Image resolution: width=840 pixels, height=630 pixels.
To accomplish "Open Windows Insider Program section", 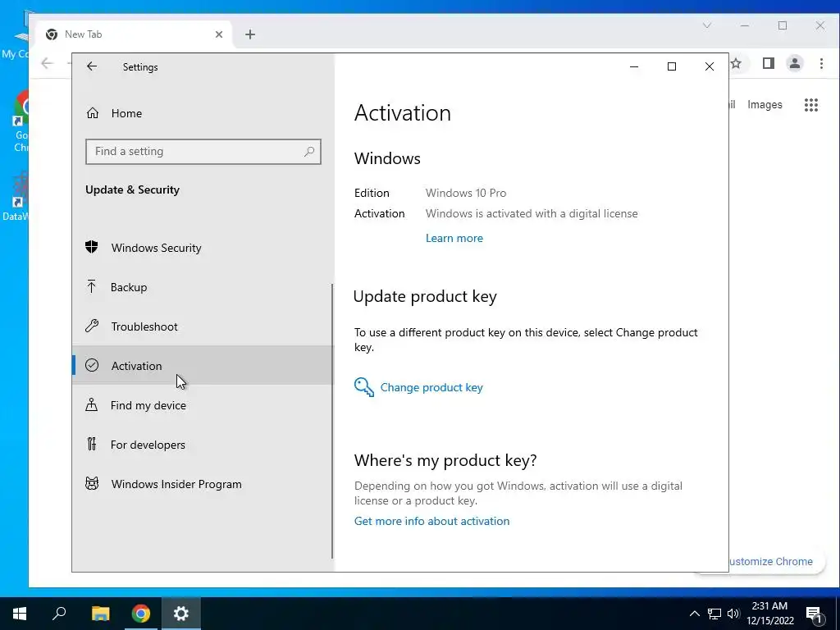I will pos(203,484).
